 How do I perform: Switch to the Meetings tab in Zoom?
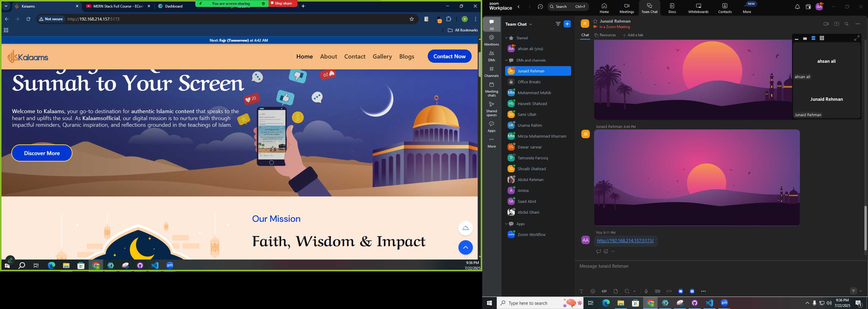click(x=627, y=8)
